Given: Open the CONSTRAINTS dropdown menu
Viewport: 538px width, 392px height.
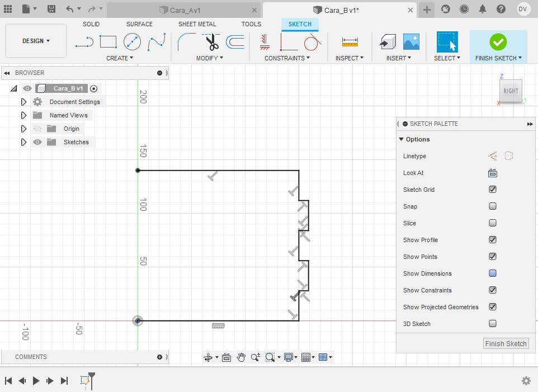Looking at the screenshot, I should tap(287, 58).
